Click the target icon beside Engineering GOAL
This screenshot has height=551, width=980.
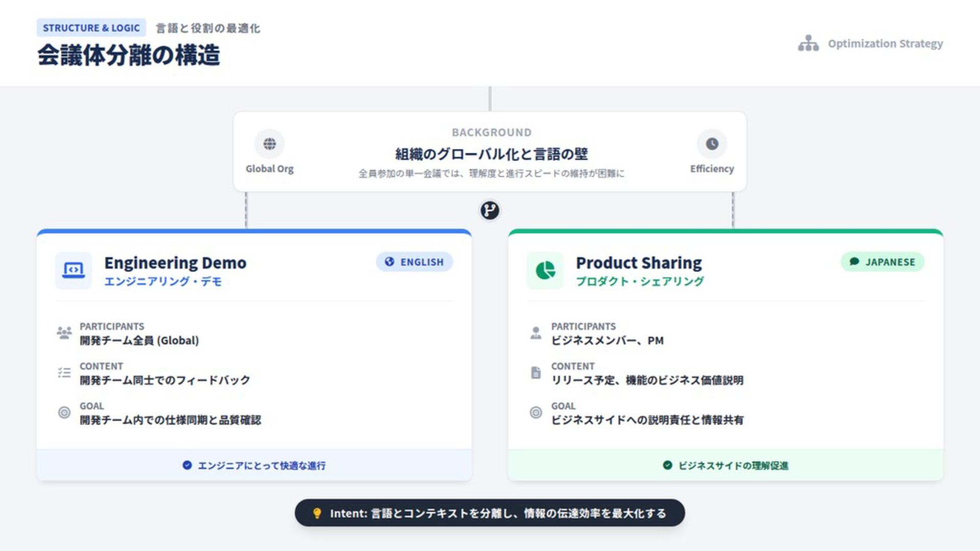point(64,412)
